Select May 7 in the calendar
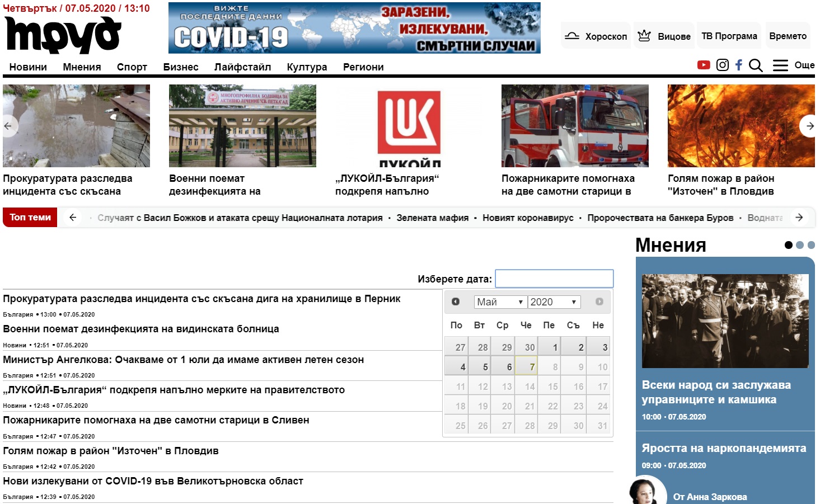The width and height of the screenshot is (820, 504). pos(527,367)
